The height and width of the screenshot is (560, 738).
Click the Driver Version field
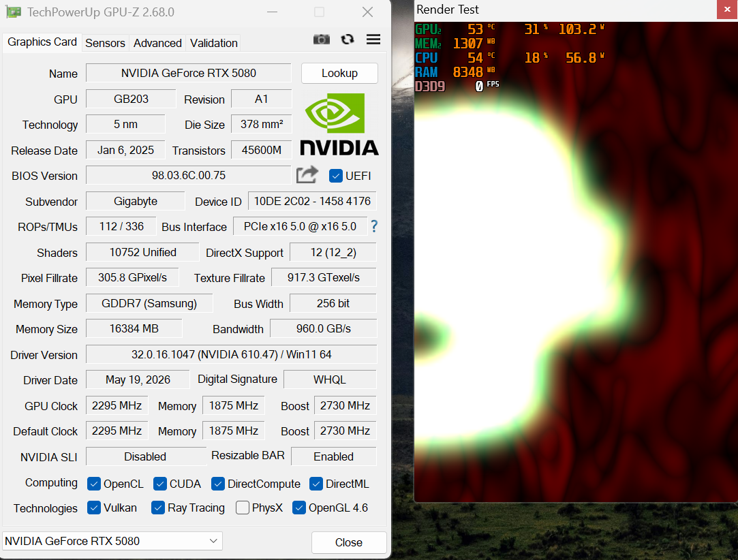[x=231, y=354]
